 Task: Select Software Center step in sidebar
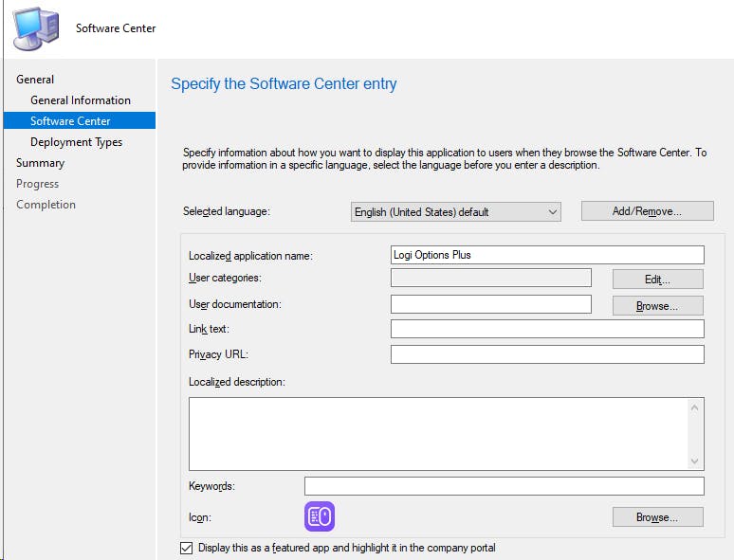[70, 121]
